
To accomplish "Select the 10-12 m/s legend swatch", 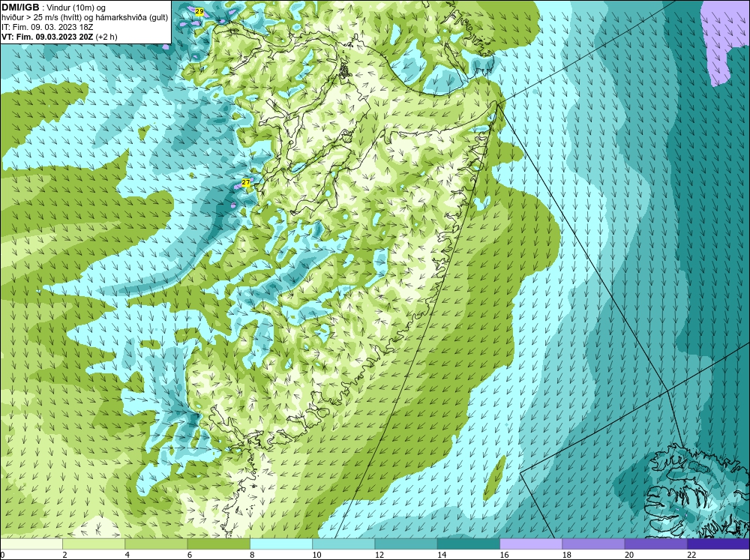I will click(343, 544).
